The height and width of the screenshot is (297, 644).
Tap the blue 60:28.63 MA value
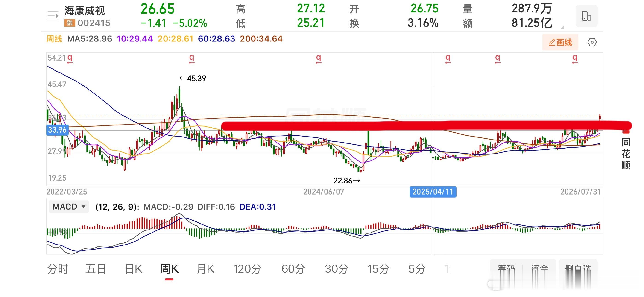(217, 39)
